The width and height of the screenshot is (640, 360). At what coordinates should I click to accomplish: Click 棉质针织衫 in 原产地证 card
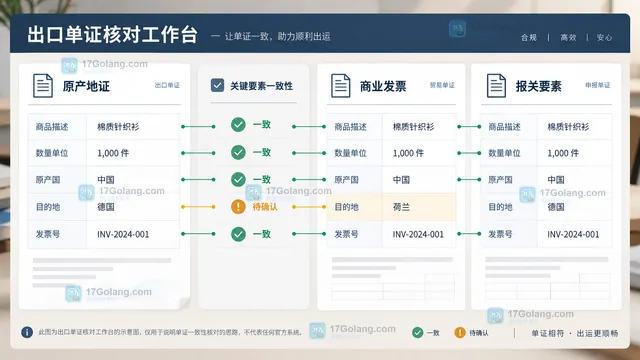[118, 127]
